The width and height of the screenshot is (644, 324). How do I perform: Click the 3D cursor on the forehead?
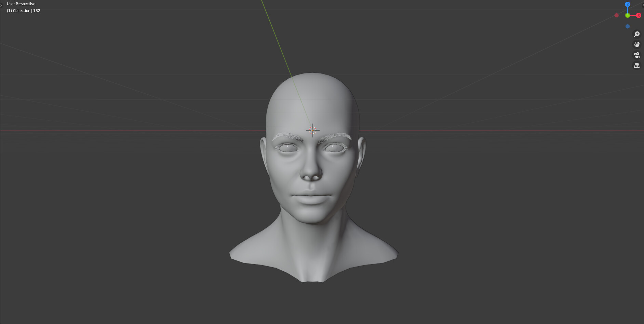point(313,130)
